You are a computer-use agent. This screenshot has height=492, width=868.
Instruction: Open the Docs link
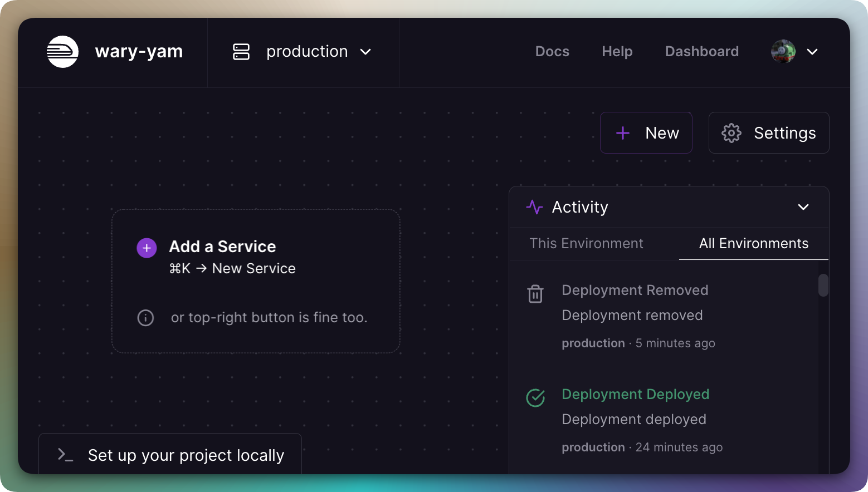(552, 52)
